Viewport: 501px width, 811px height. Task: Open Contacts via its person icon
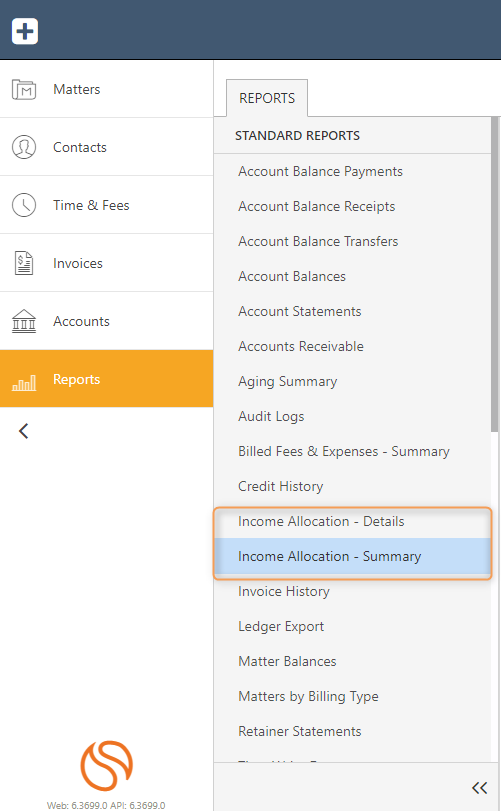pyautogui.click(x=24, y=147)
